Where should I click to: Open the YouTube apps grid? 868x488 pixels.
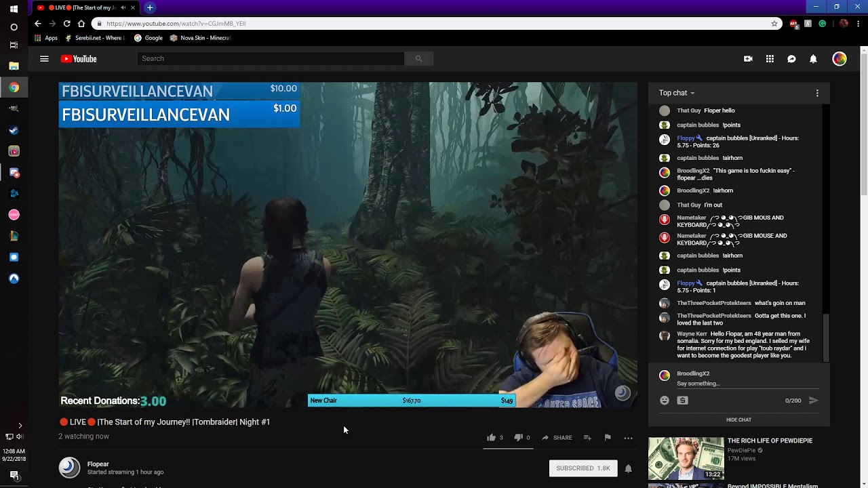(770, 59)
